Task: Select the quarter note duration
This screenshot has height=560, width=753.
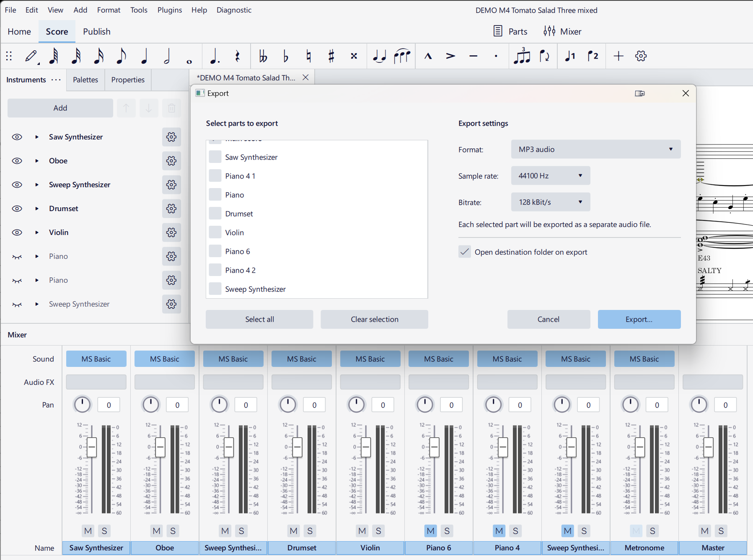Action: (x=144, y=56)
